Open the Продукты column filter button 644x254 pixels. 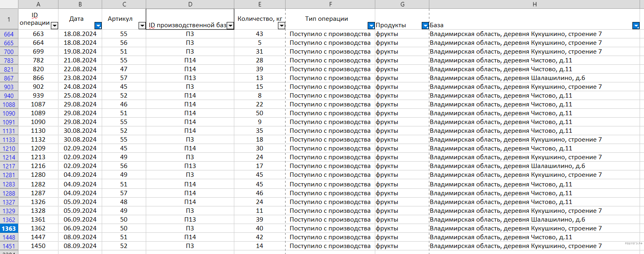tap(425, 26)
